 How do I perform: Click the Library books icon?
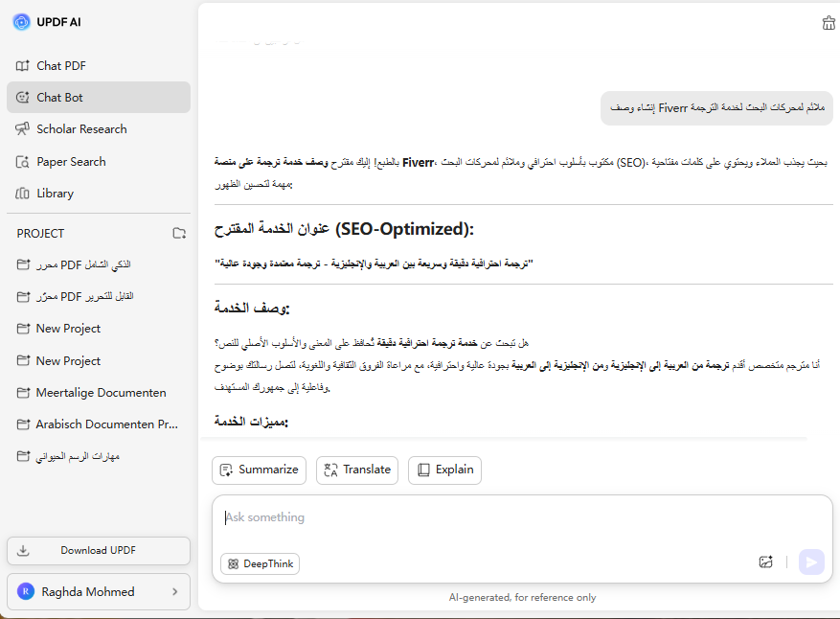click(x=22, y=194)
